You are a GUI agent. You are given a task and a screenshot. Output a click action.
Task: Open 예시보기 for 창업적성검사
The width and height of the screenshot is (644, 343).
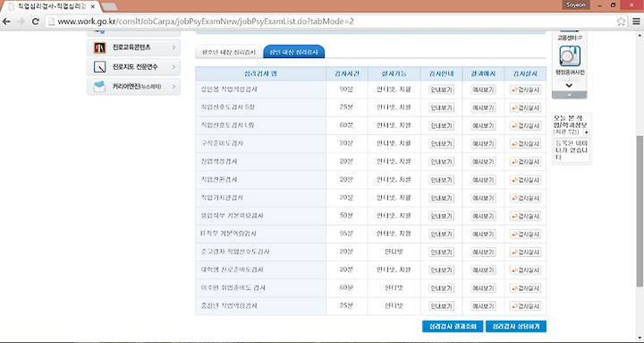coord(483,162)
